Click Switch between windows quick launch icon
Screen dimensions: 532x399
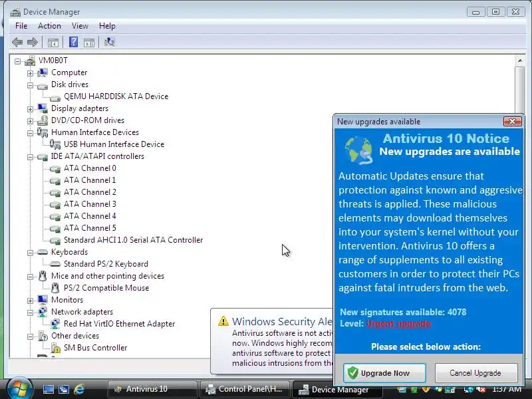click(63, 389)
